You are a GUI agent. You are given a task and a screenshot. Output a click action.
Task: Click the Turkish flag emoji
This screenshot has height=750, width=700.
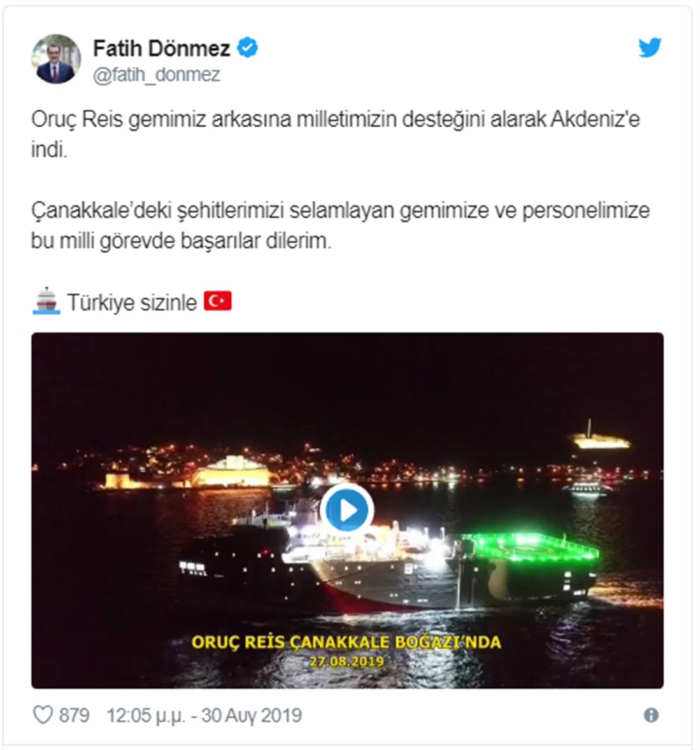(x=218, y=301)
